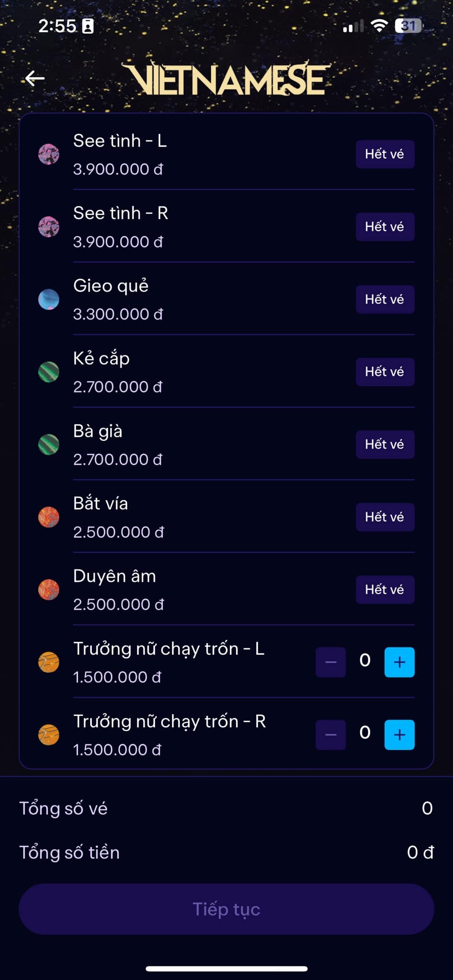Tap Hết vé for See tình - R
This screenshot has width=453, height=980.
click(385, 227)
